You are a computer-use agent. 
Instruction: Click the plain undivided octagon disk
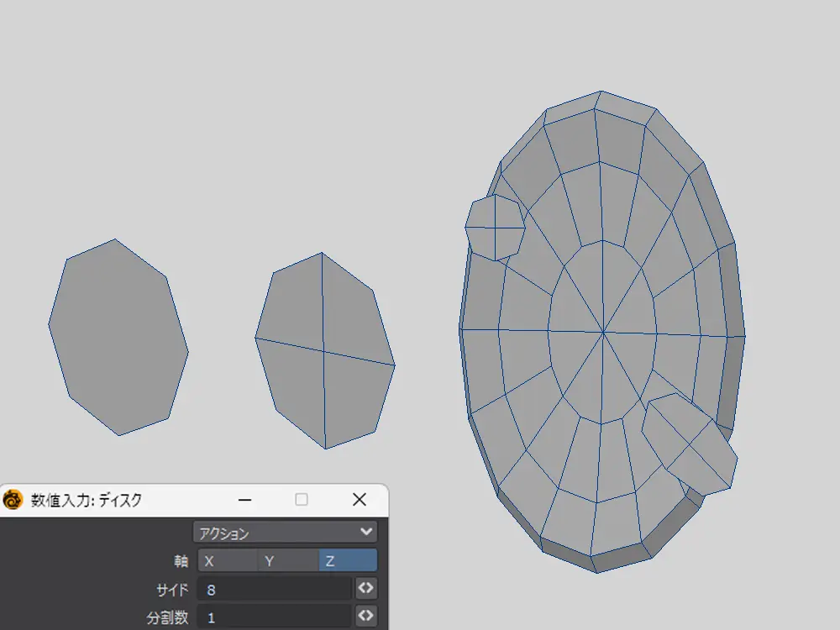118,338
